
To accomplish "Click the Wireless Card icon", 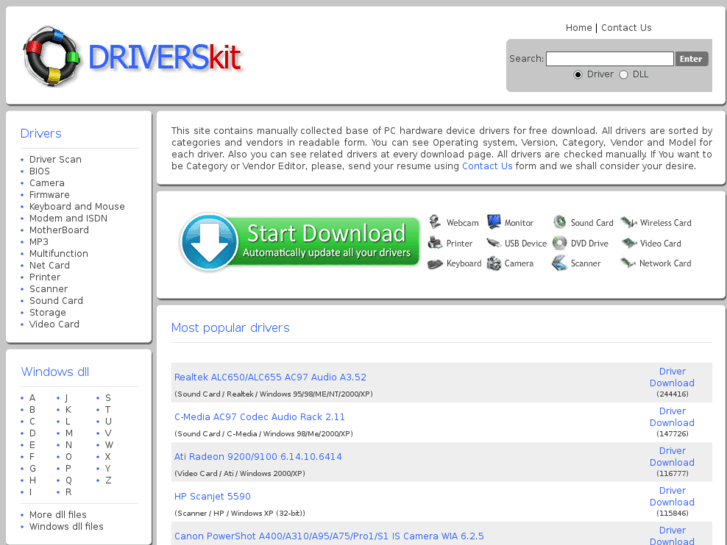I will click(629, 223).
